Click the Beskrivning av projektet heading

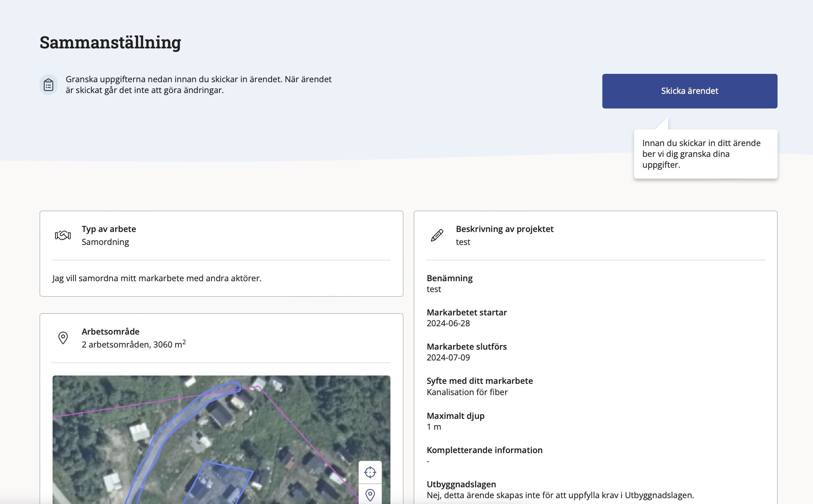tap(505, 229)
